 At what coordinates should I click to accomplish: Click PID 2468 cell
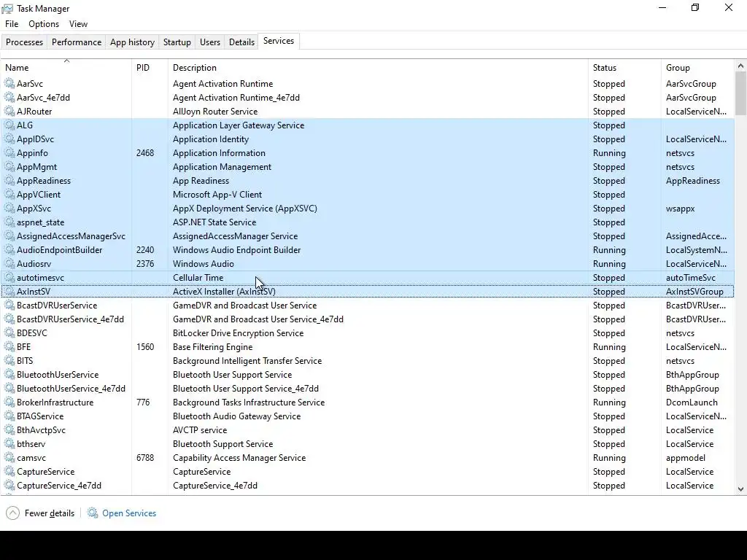pos(145,153)
